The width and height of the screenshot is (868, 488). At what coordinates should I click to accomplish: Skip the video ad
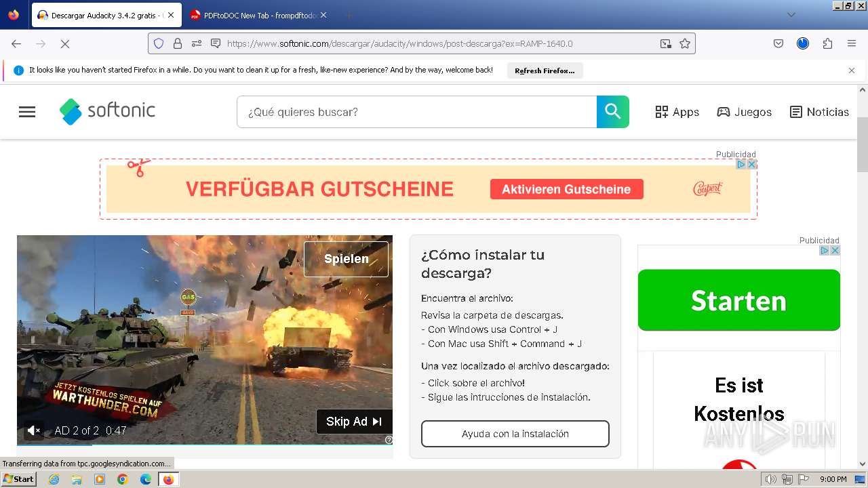[354, 422]
